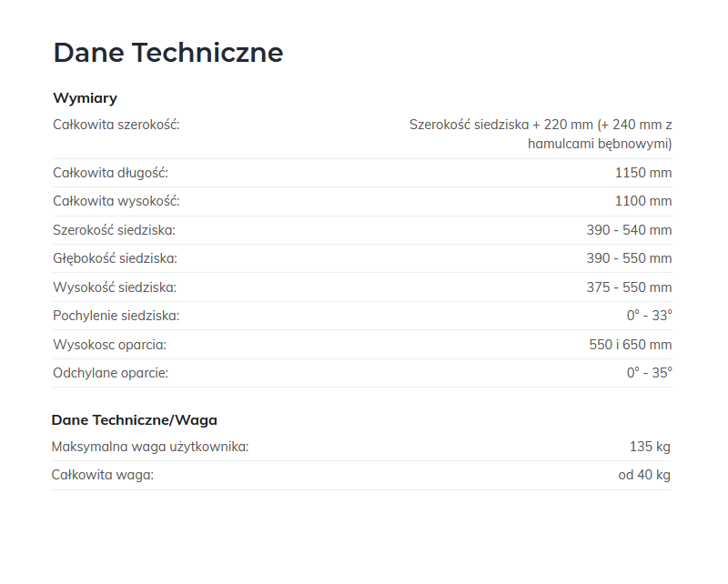Click the "Całkowita wysokość:" label
The image size is (728, 584).
116,201
